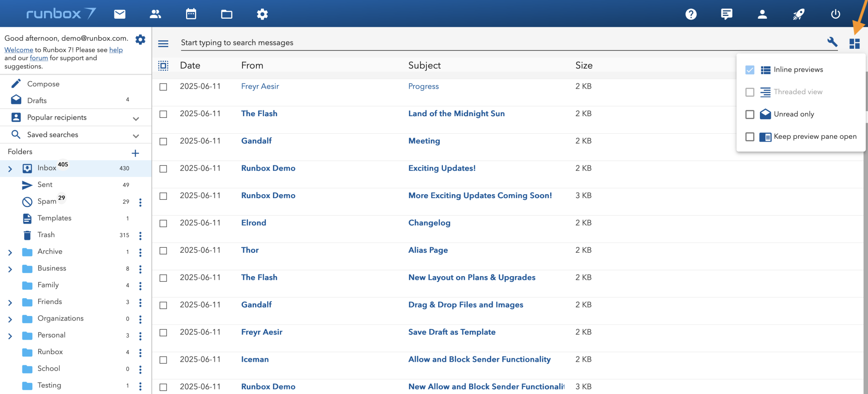This screenshot has width=868, height=394.
Task: Open Spam folder options menu
Action: click(140, 202)
